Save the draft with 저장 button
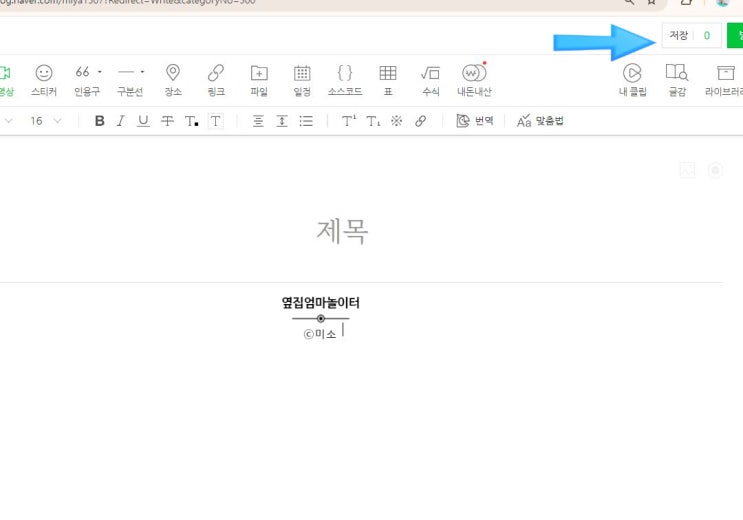The height and width of the screenshot is (520, 743). 678,35
